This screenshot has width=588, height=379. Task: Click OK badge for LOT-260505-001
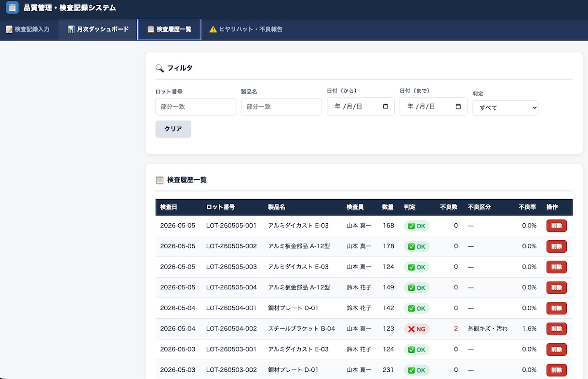point(416,226)
